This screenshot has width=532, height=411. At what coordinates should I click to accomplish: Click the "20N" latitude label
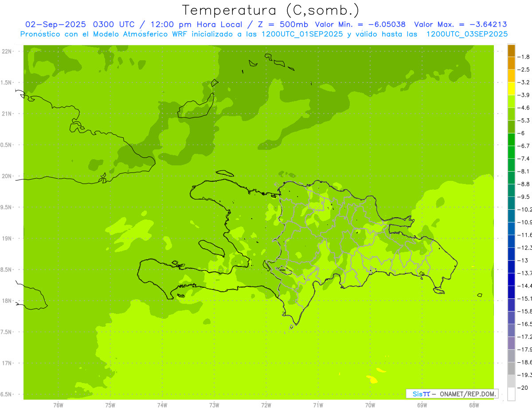click(x=7, y=176)
